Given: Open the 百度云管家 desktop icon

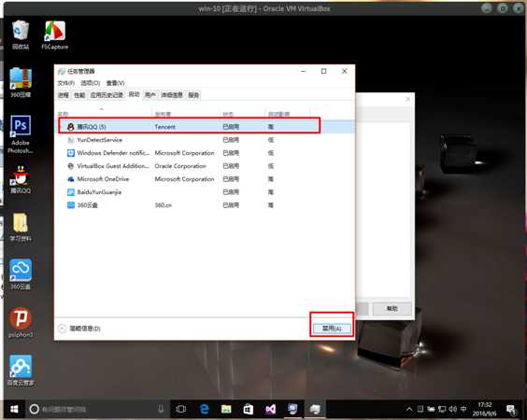Looking at the screenshot, I should (21, 370).
